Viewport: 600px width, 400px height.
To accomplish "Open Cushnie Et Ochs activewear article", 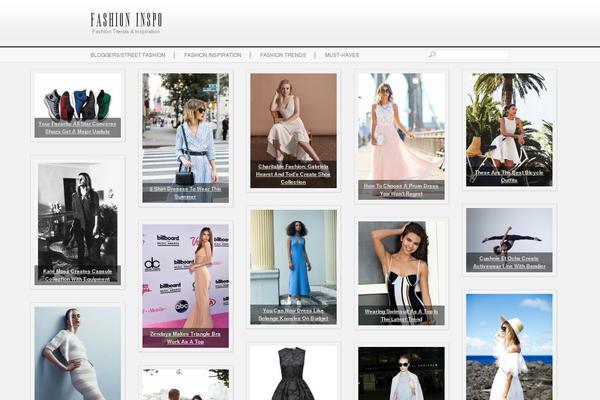I will (509, 262).
